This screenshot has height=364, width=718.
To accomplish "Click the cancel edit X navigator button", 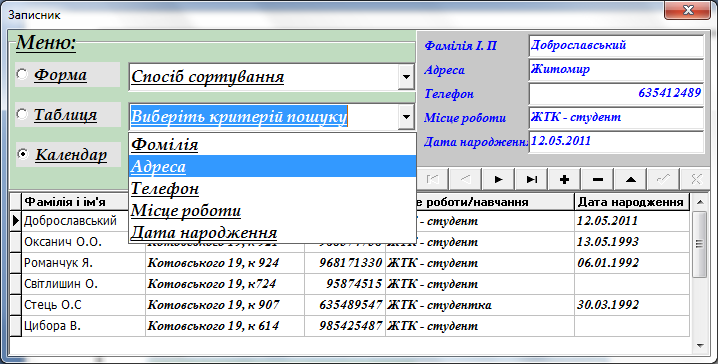I will pos(696,179).
